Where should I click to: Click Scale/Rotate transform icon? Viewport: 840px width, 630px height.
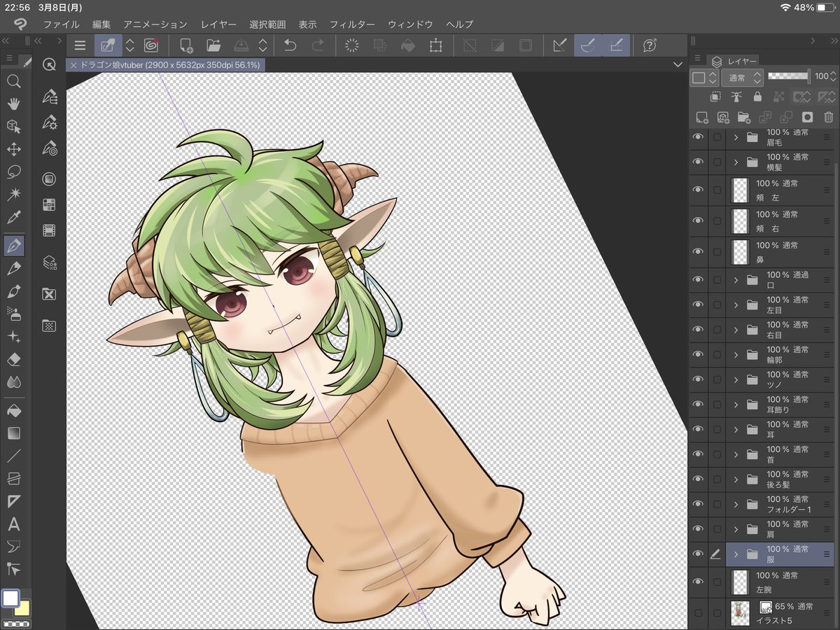(x=436, y=45)
